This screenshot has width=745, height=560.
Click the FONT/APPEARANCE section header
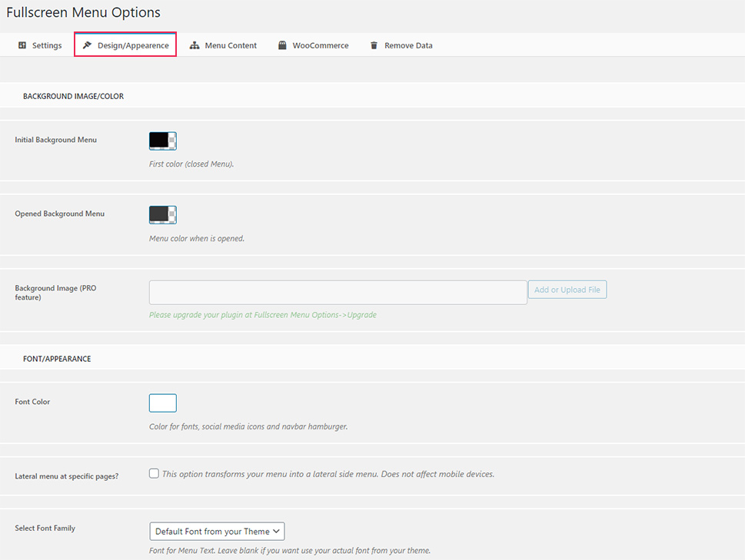coord(57,359)
